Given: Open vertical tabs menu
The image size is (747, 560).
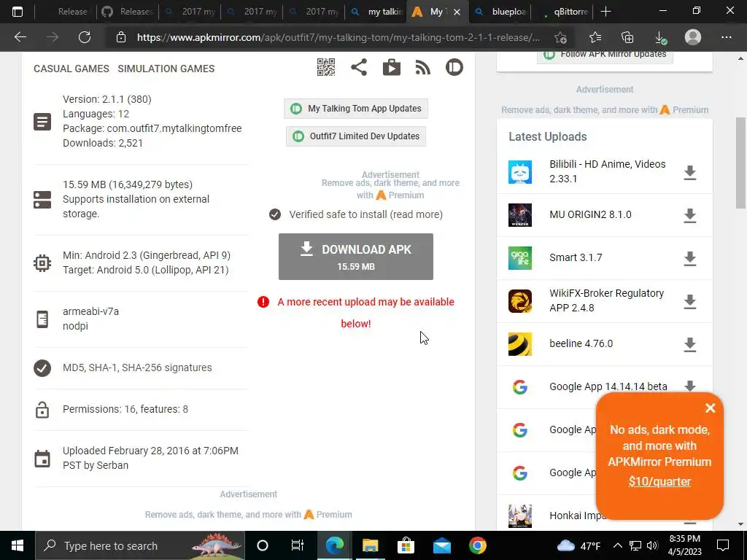Looking at the screenshot, I should click(18, 12).
